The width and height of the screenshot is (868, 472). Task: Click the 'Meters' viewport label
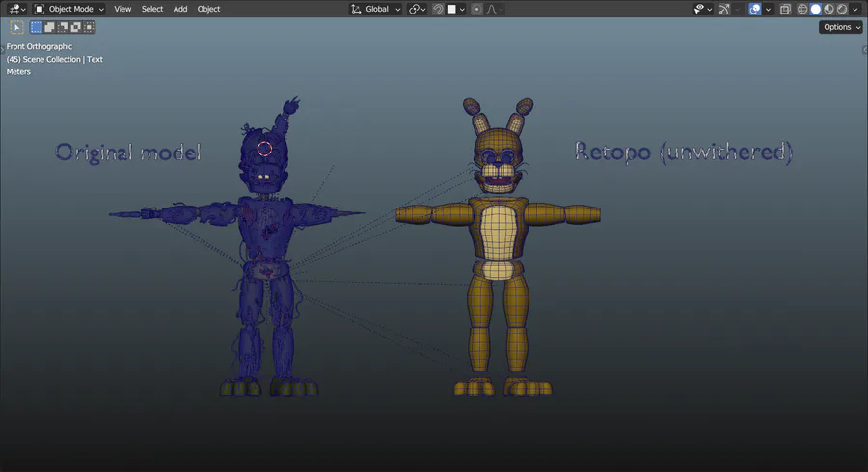coord(18,72)
